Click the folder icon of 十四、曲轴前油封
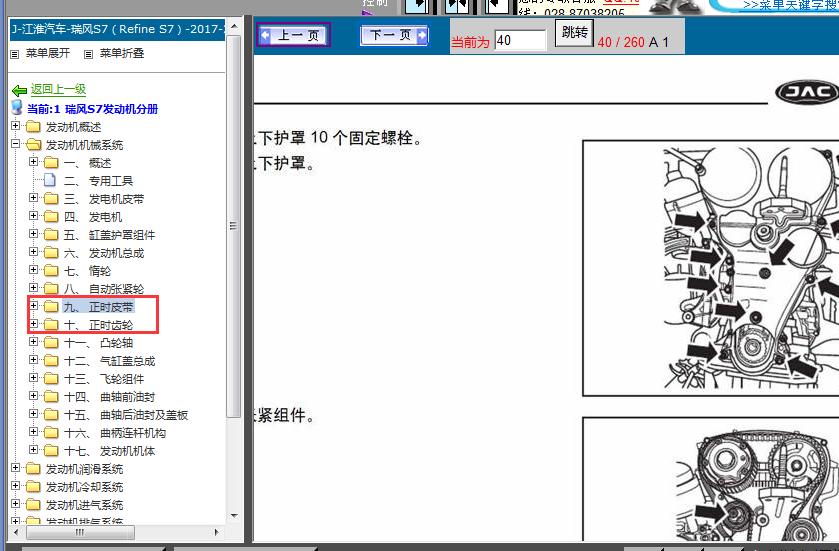 [51, 397]
